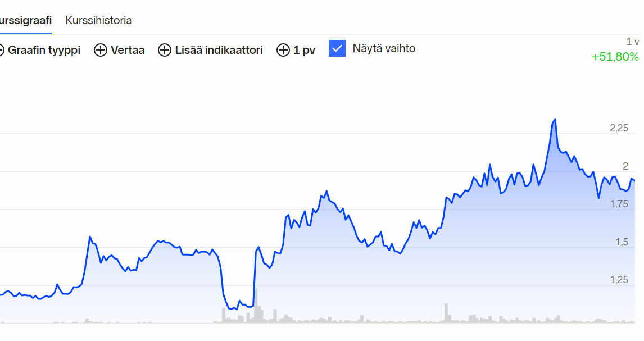Click the 1,5 price axis label
This screenshot has width=644, height=341.
coord(622,242)
